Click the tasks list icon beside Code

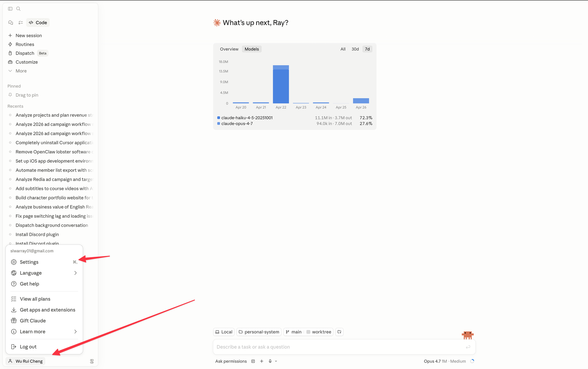tap(21, 23)
